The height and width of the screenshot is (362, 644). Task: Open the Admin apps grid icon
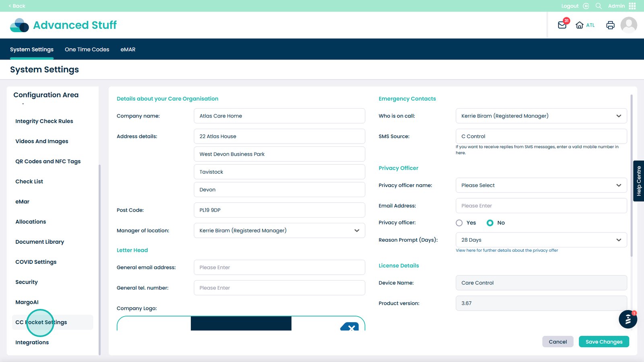632,6
